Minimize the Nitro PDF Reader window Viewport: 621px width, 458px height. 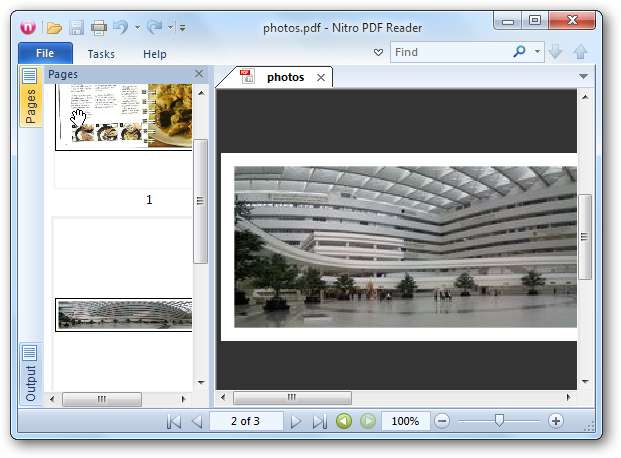click(x=507, y=21)
